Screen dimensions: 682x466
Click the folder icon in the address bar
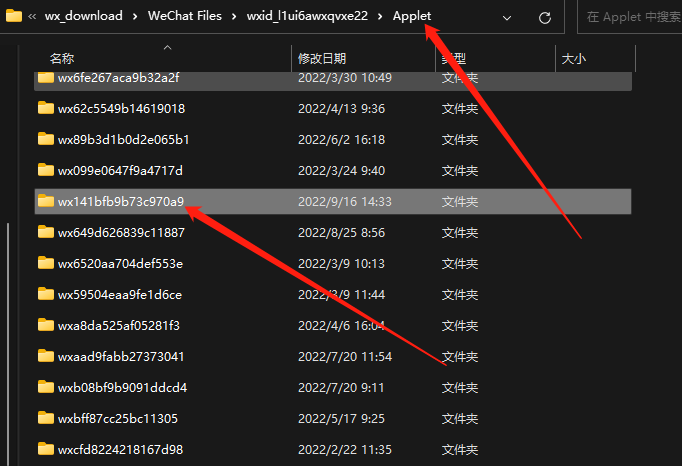point(14,16)
